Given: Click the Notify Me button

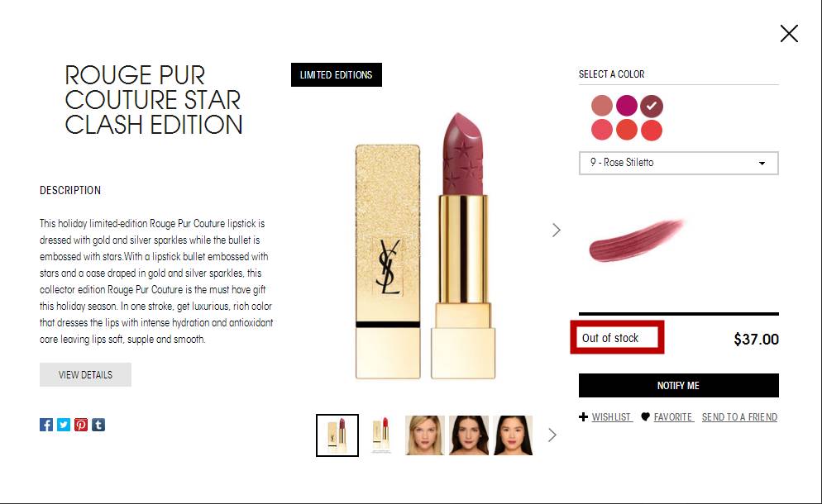Looking at the screenshot, I should [x=678, y=386].
